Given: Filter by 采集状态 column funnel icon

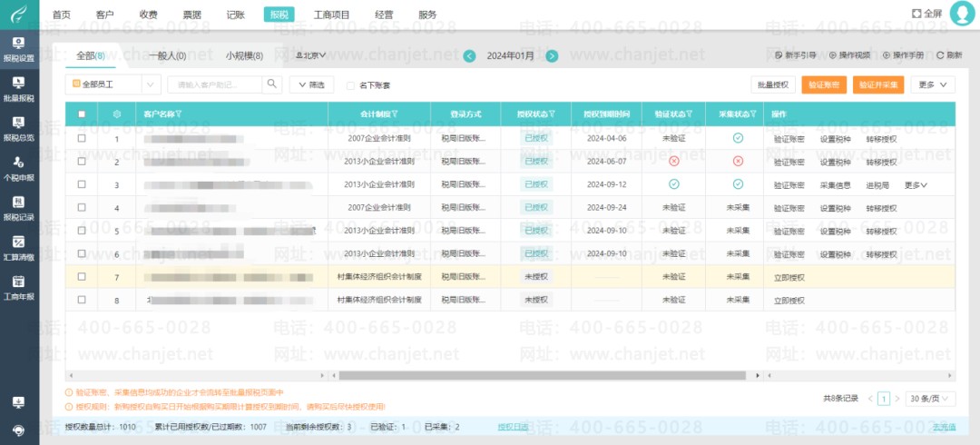Looking at the screenshot, I should tap(753, 114).
